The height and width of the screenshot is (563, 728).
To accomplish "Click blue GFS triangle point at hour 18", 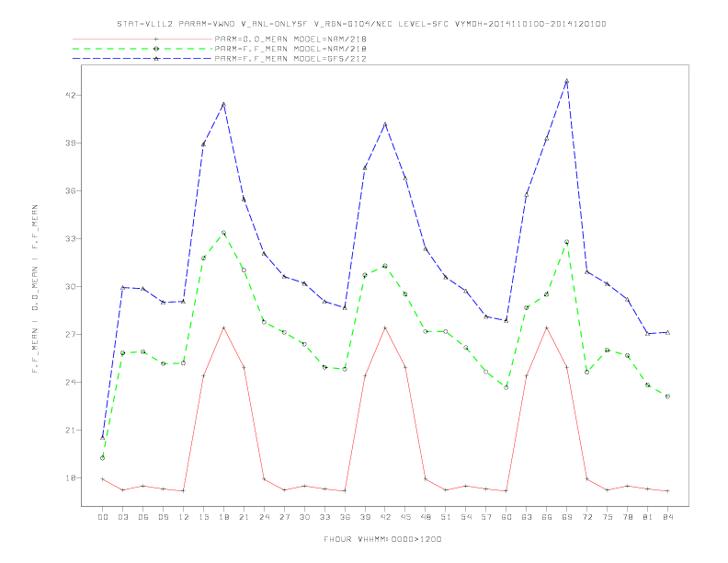I will pyautogui.click(x=223, y=105).
